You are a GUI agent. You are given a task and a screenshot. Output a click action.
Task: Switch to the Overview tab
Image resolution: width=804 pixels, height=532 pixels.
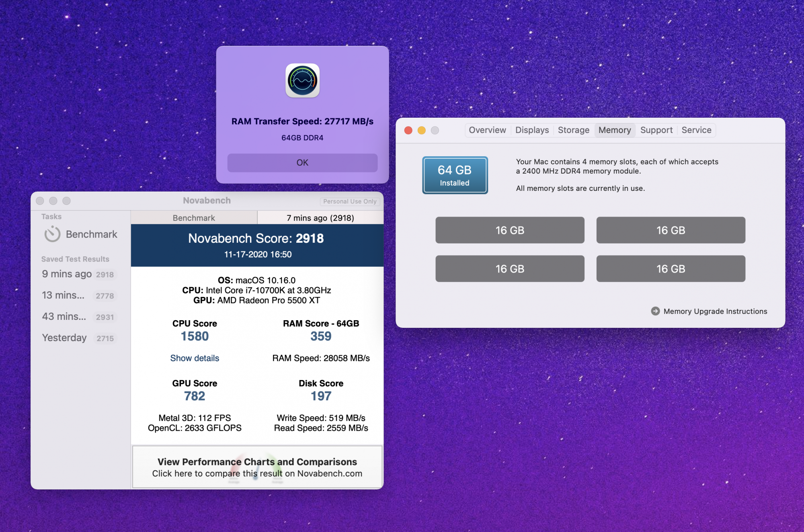(487, 130)
